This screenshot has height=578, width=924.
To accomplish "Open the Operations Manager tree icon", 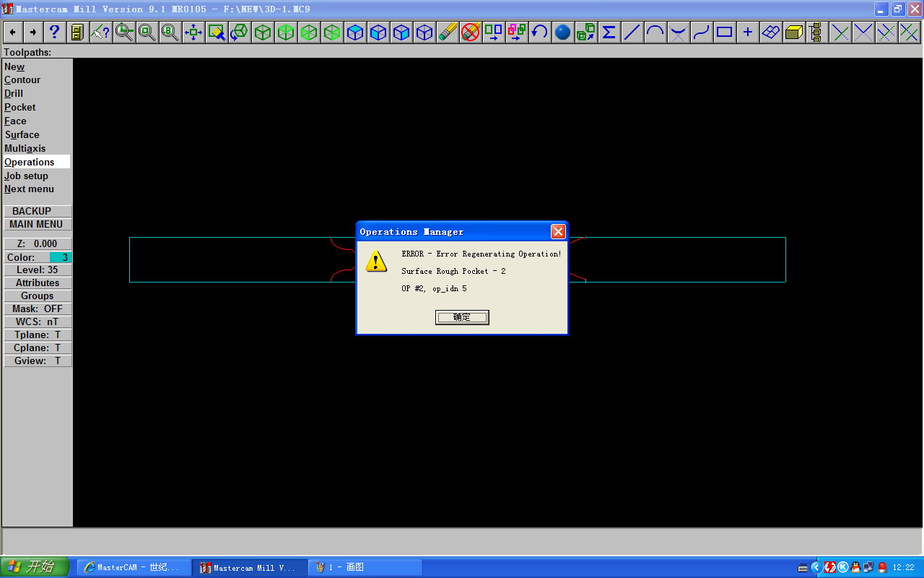I will 816,32.
